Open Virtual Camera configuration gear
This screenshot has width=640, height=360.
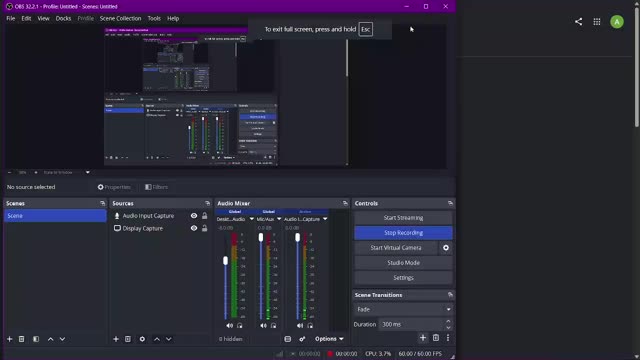click(x=446, y=248)
